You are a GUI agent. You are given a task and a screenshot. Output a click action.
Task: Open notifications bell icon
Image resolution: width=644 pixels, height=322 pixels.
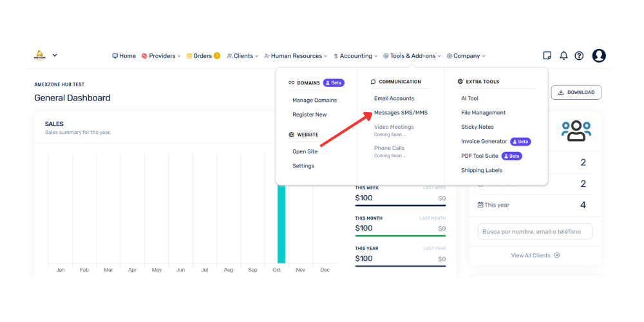(x=563, y=55)
